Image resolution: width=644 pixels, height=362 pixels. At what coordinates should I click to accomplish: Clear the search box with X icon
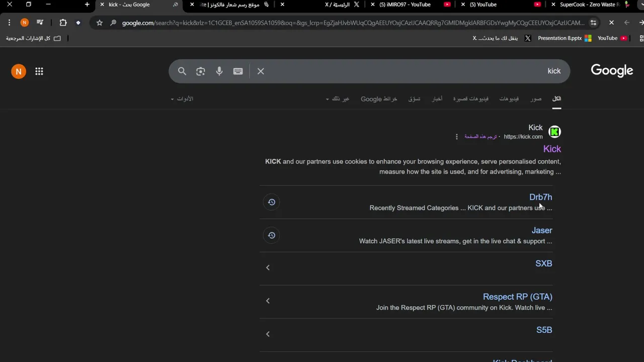(261, 71)
